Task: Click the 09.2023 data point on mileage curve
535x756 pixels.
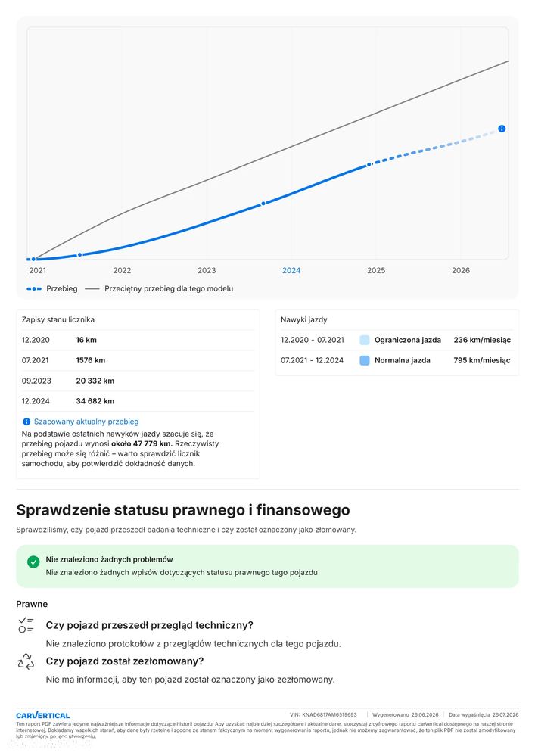Action: [x=263, y=204]
